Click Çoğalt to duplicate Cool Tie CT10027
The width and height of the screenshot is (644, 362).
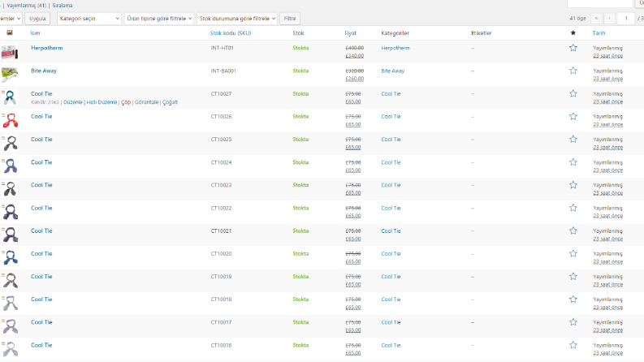coord(170,102)
